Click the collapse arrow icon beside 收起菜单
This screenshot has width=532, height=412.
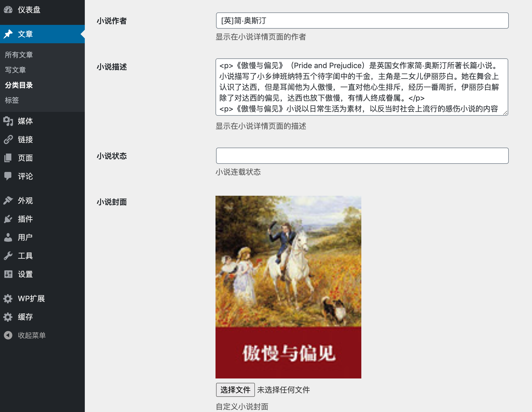click(8, 335)
